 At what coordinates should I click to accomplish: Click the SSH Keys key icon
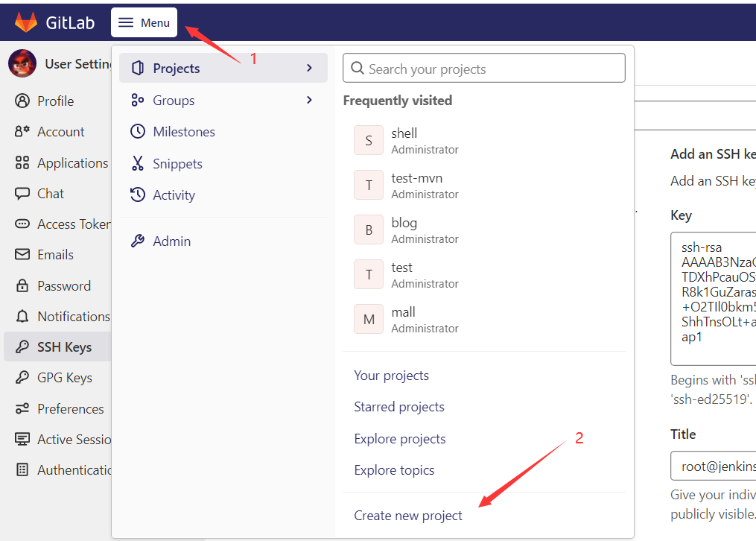(x=22, y=347)
